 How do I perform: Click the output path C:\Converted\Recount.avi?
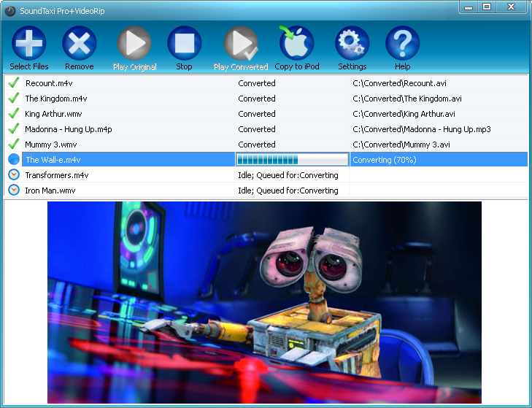tap(402, 83)
